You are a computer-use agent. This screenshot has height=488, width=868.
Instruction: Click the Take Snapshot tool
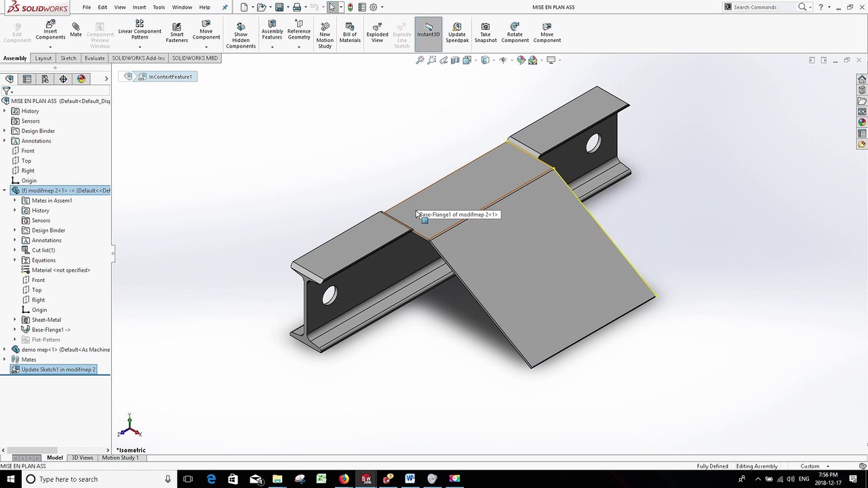[x=486, y=33]
